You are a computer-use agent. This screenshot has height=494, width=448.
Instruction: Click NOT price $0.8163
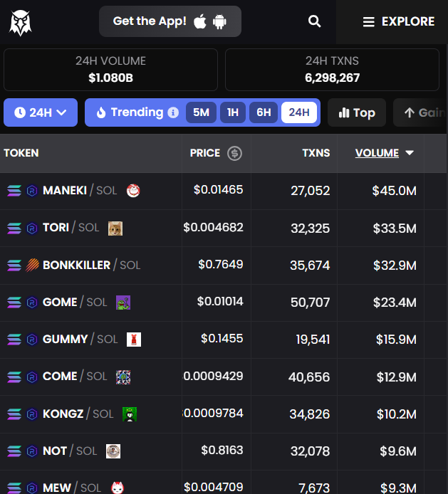[222, 450]
